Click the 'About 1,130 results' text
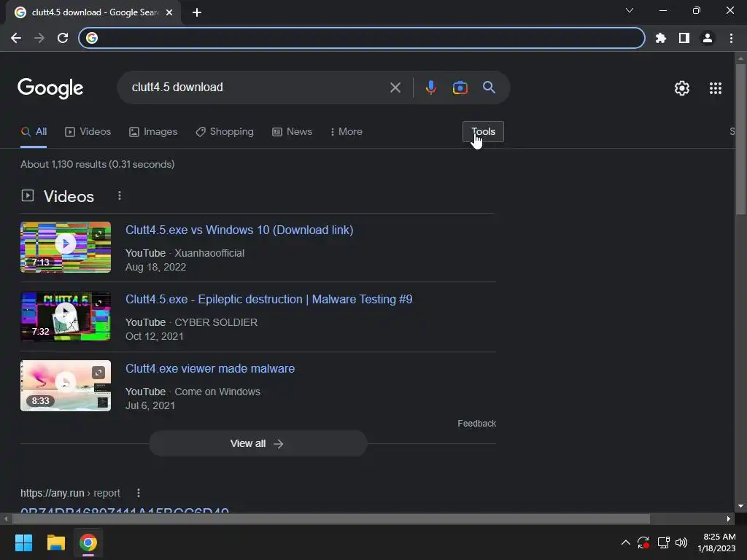The height and width of the screenshot is (560, 747). point(98,164)
